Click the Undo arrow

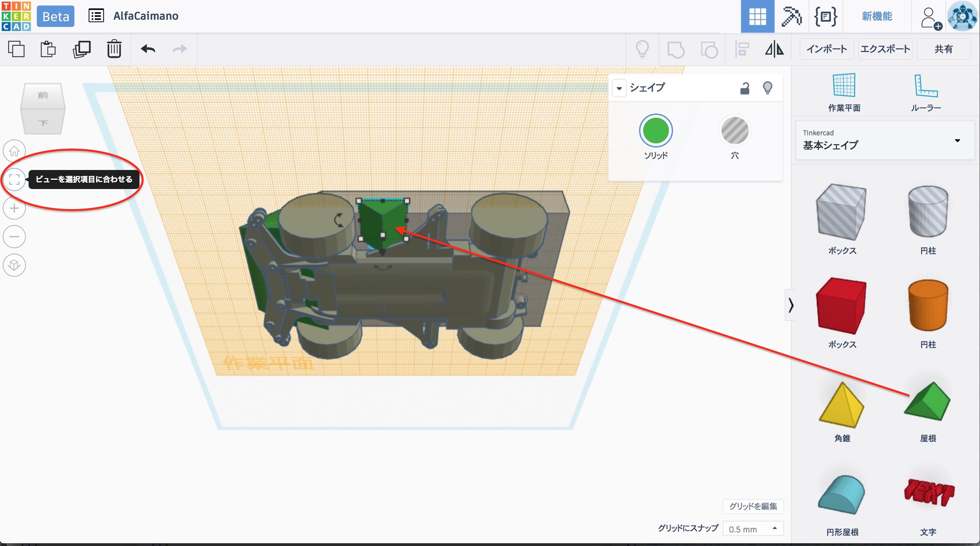click(x=148, y=49)
